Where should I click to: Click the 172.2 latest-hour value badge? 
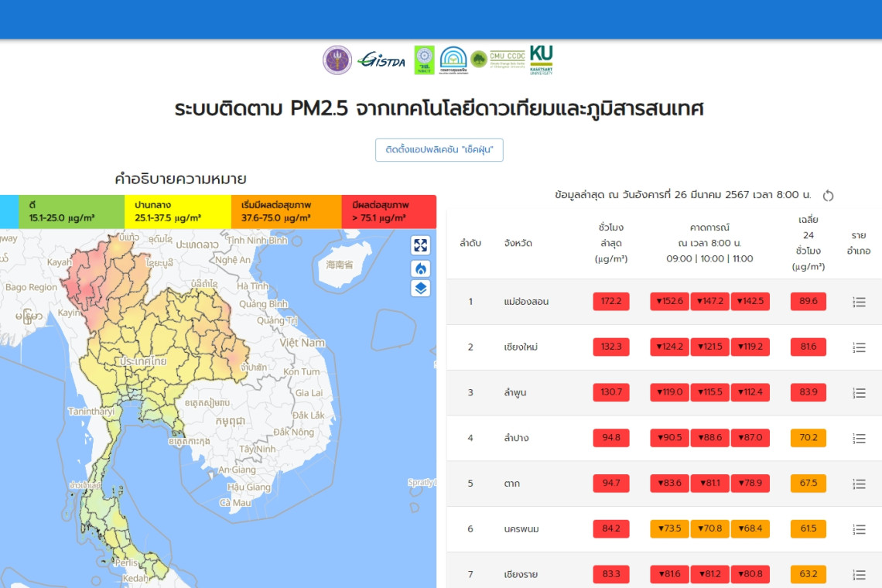(611, 302)
